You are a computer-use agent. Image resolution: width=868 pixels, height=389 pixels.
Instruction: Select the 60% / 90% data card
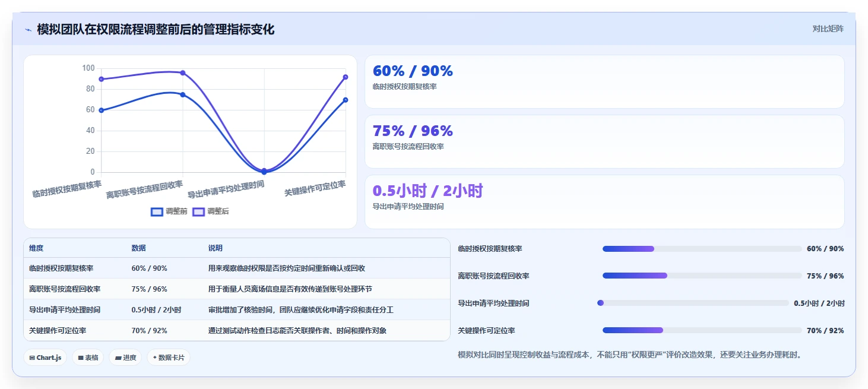click(604, 82)
